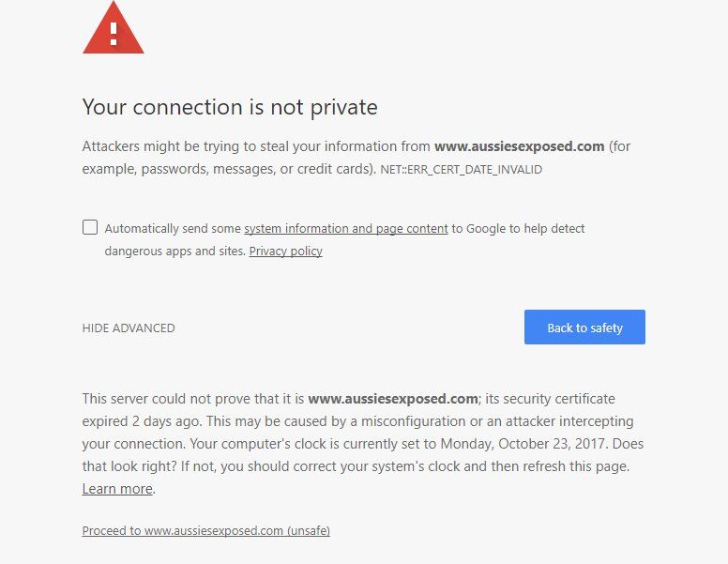The width and height of the screenshot is (728, 564).
Task: Click the red warning triangle icon
Action: click(114, 30)
